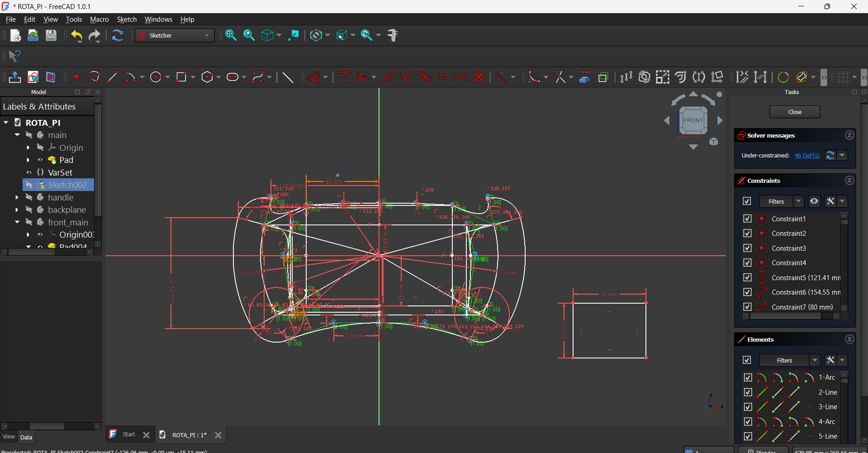The image size is (868, 453).
Task: Switch to the Start tab
Action: coord(128,434)
